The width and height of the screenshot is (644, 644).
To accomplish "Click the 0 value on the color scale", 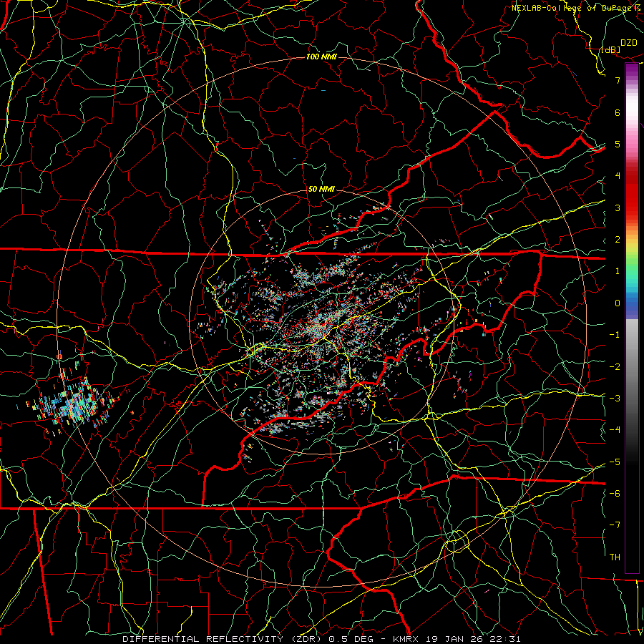I will (x=618, y=303).
